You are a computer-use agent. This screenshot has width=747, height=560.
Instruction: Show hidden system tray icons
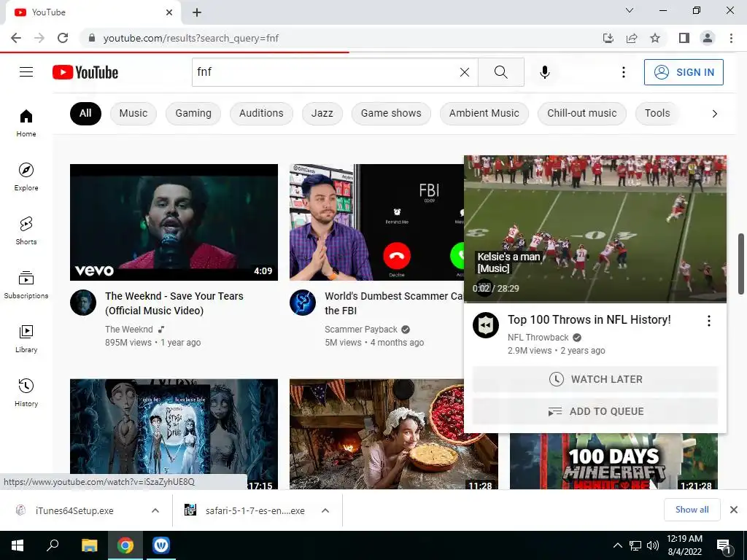tap(617, 545)
